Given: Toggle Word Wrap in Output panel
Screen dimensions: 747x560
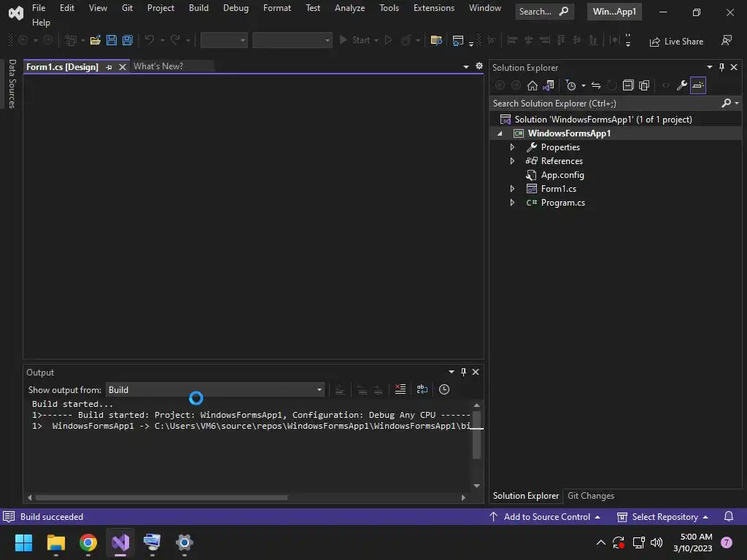Looking at the screenshot, I should (422, 389).
